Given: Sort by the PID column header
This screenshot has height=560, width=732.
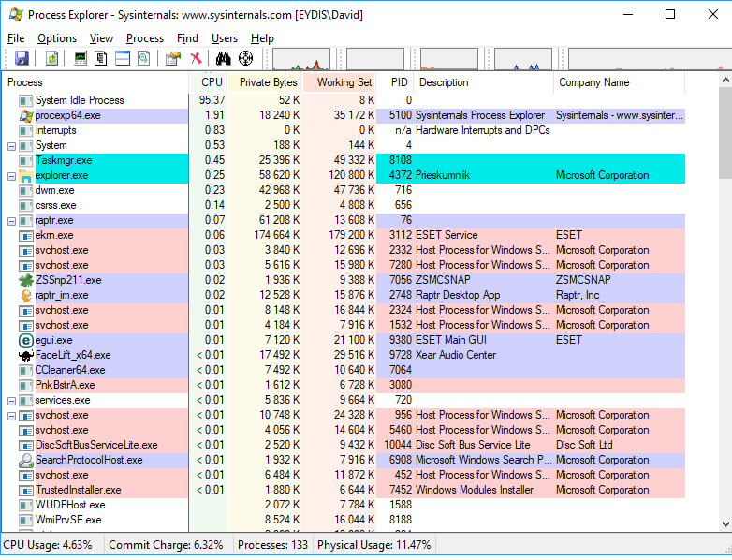Looking at the screenshot, I should pyautogui.click(x=395, y=82).
